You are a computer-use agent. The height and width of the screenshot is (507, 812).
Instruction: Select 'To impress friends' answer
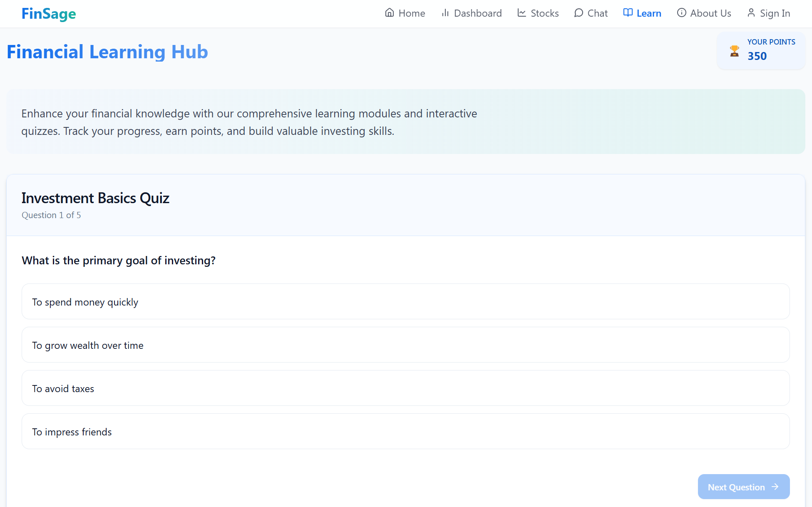(405, 432)
